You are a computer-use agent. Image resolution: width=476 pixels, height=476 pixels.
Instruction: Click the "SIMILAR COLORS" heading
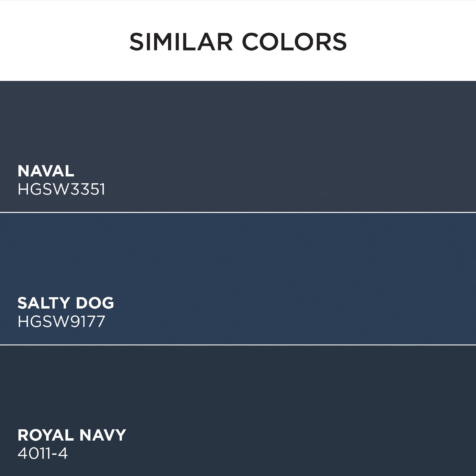click(x=238, y=42)
